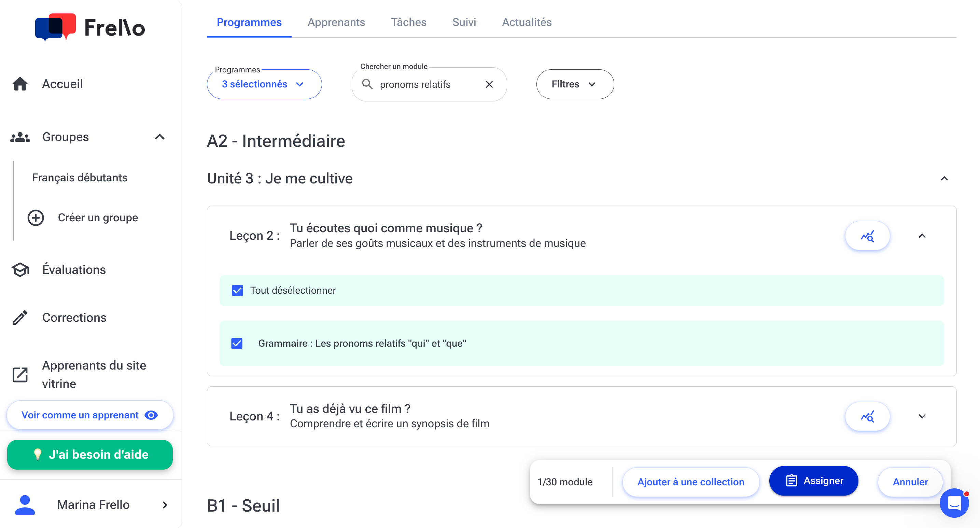This screenshot has height=528, width=980.
Task: Click Ajouter à une collection
Action: click(690, 482)
